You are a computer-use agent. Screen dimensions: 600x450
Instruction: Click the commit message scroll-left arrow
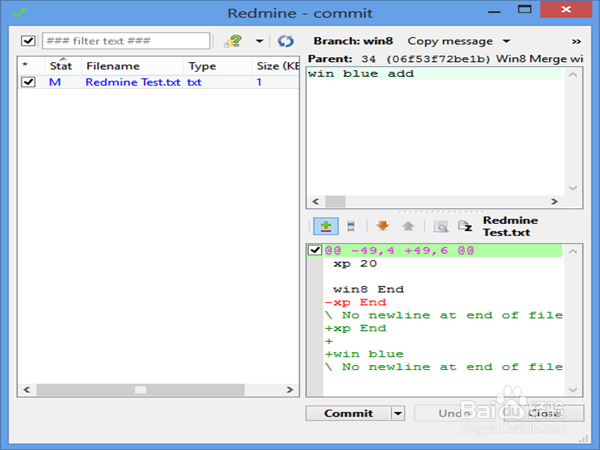coord(316,201)
